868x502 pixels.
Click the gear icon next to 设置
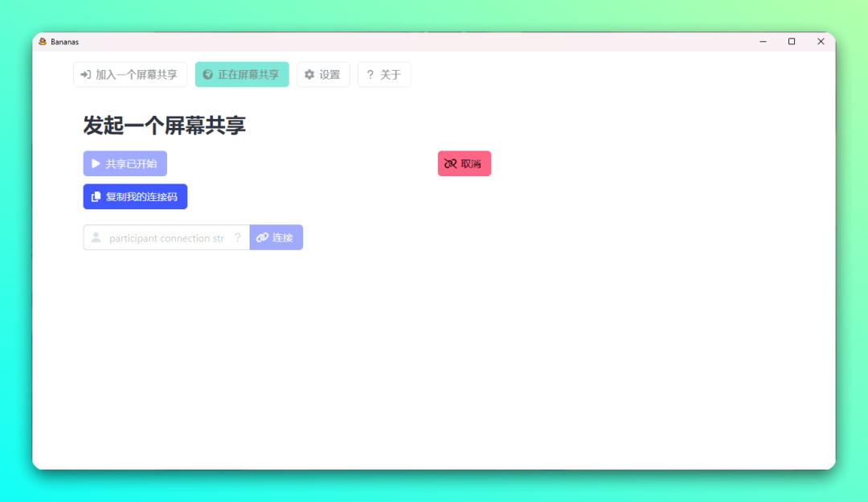309,75
